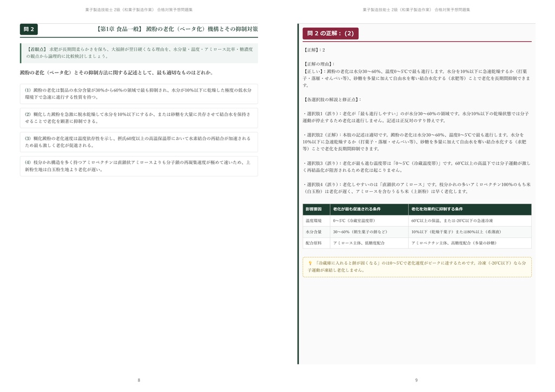Click the '問 2' question badge
Screen dimensions: 555x392
29,29
